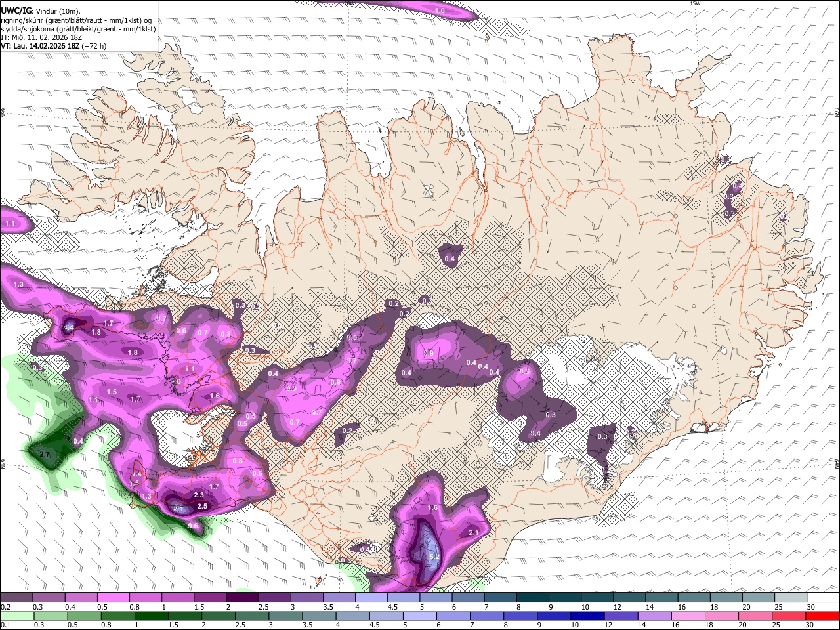Select the white snow-scale swatch above 30
Image resolution: width=840 pixels, height=630 pixels.
824,597
